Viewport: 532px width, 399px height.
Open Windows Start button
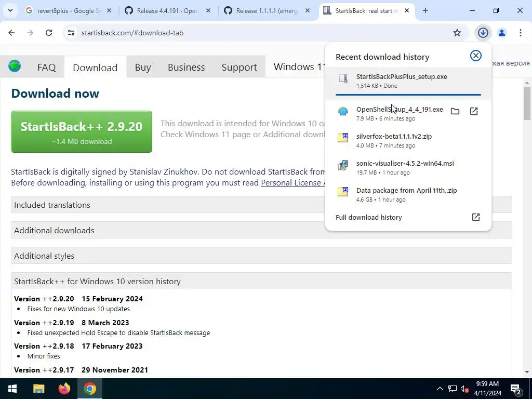pos(12,389)
